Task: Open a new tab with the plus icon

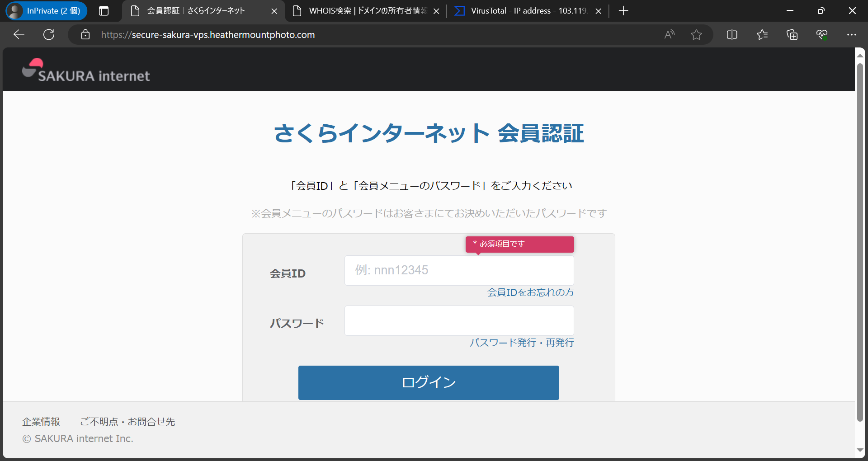Action: (623, 11)
